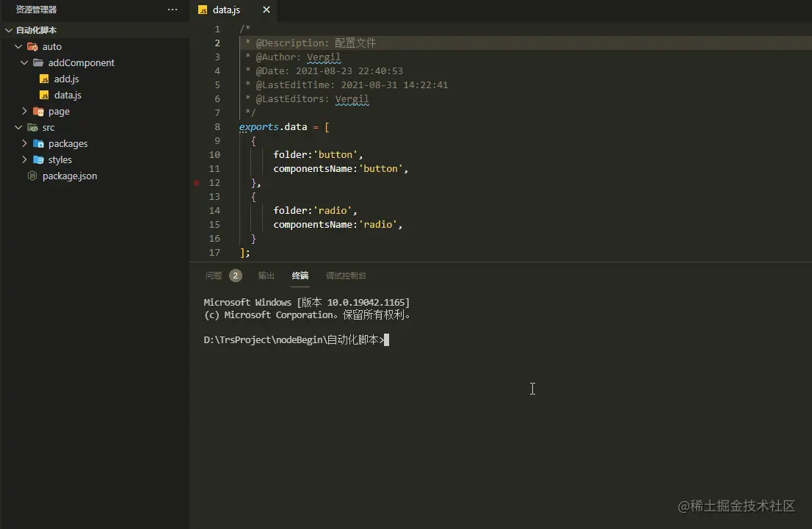Click the terminal command prompt input

click(x=386, y=340)
